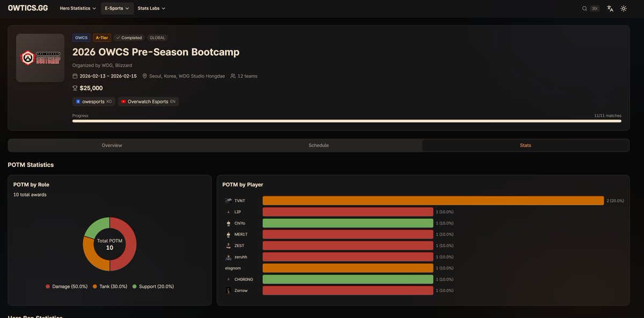Image resolution: width=644 pixels, height=318 pixels.
Task: Click the OWCS badge
Action: coord(82,38)
